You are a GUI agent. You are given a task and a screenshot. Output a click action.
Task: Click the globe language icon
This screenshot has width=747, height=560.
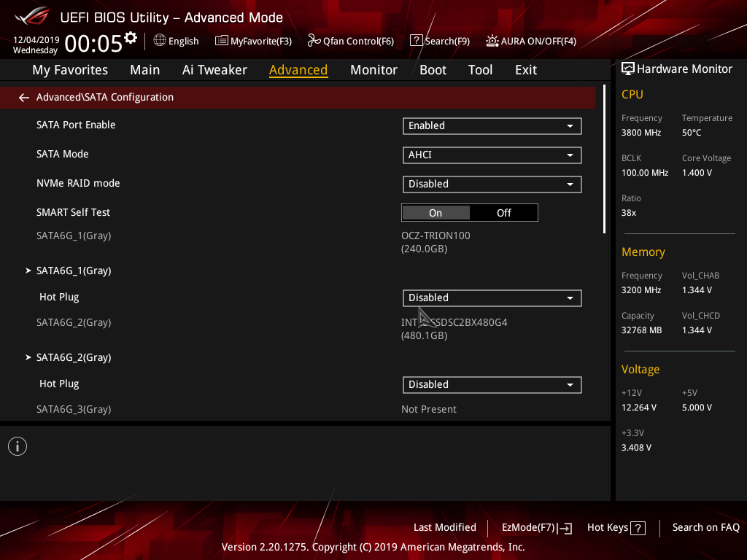(x=160, y=41)
